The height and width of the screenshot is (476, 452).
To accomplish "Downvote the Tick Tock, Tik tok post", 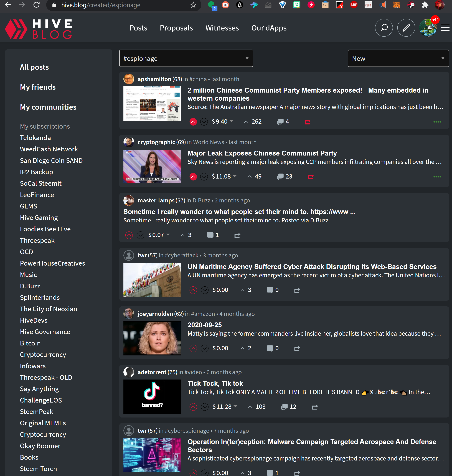I will click(205, 407).
